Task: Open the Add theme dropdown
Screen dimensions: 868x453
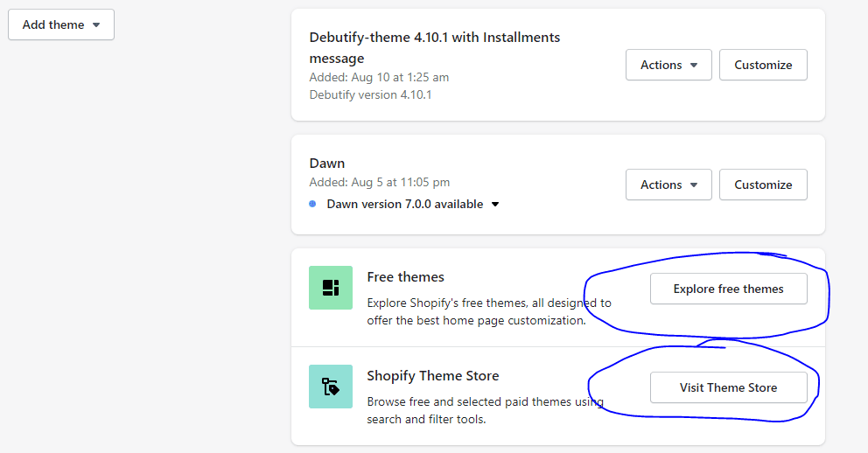Action: pyautogui.click(x=61, y=24)
